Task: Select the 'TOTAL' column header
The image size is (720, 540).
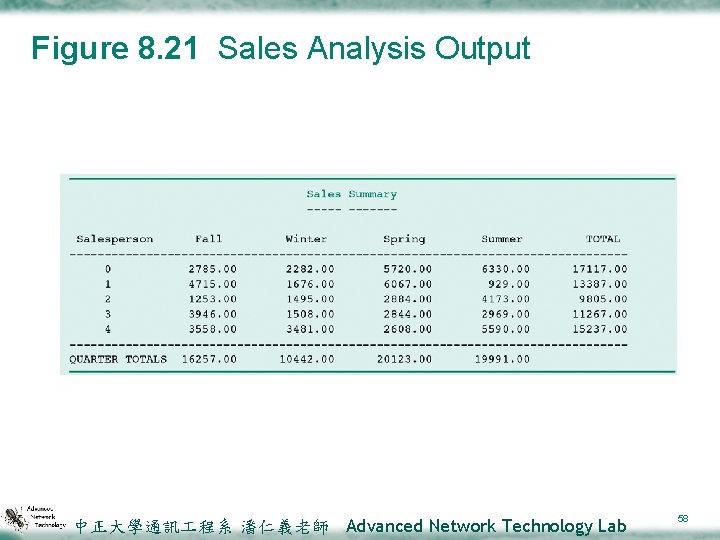Action: coord(603,239)
